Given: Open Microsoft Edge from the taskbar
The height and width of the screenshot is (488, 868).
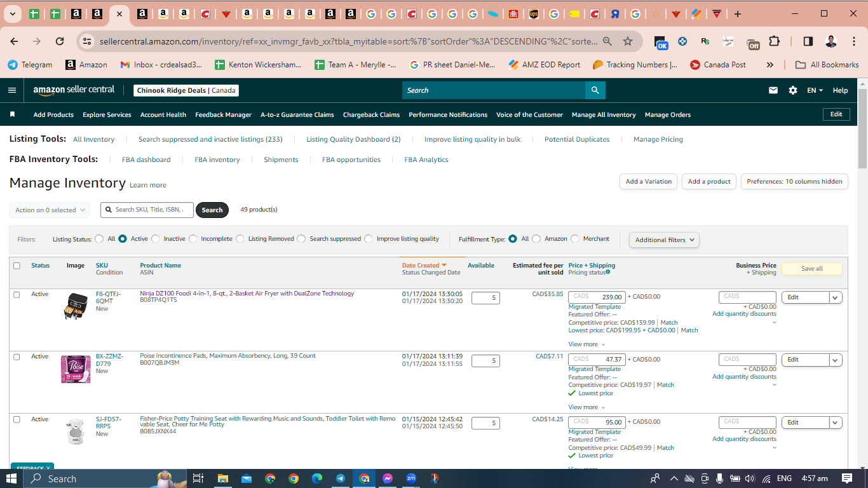Looking at the screenshot, I should click(x=317, y=478).
